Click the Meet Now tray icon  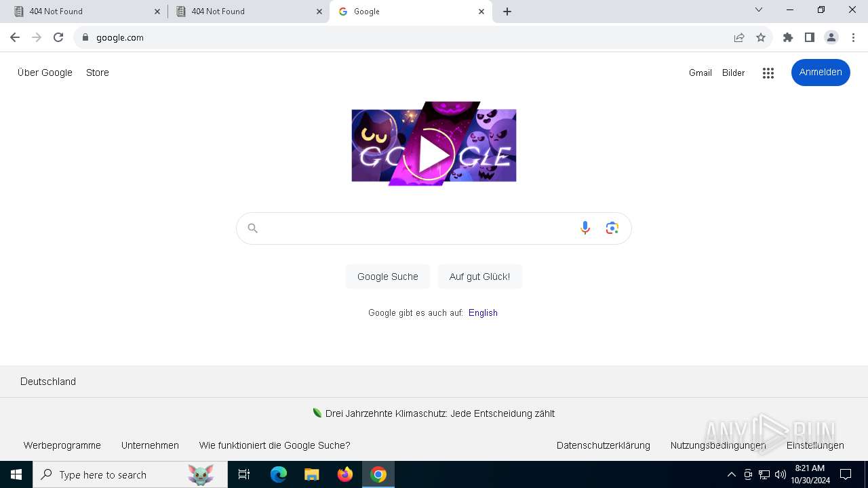point(748,474)
